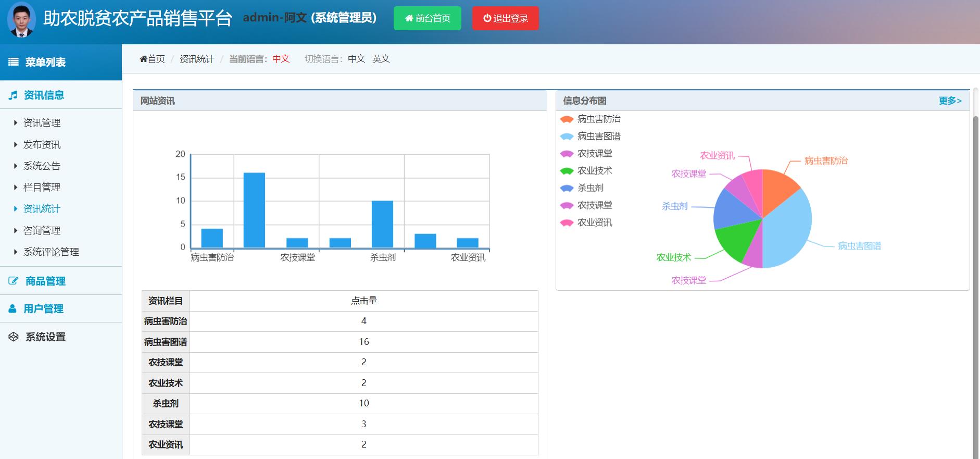
Task: Open the 前台首页 green button
Action: coord(428,18)
